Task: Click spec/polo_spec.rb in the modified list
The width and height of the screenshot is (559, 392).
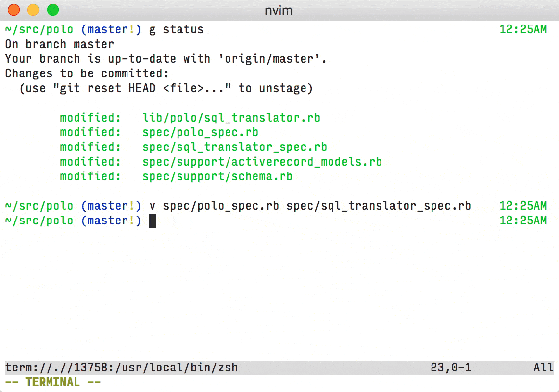Action: tap(201, 132)
